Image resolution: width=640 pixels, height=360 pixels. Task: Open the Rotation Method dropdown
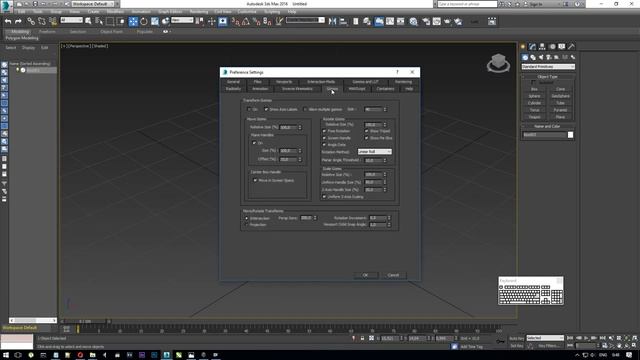pyautogui.click(x=375, y=151)
